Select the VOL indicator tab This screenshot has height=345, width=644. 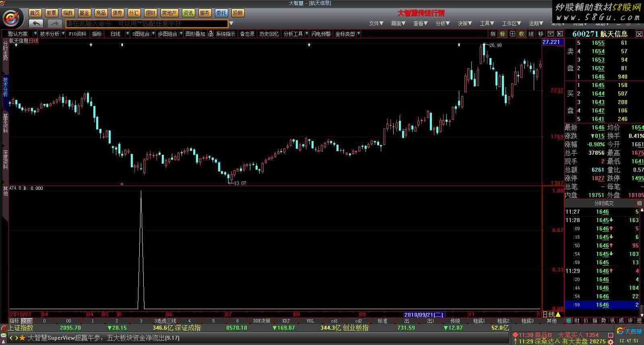pyautogui.click(x=310, y=321)
